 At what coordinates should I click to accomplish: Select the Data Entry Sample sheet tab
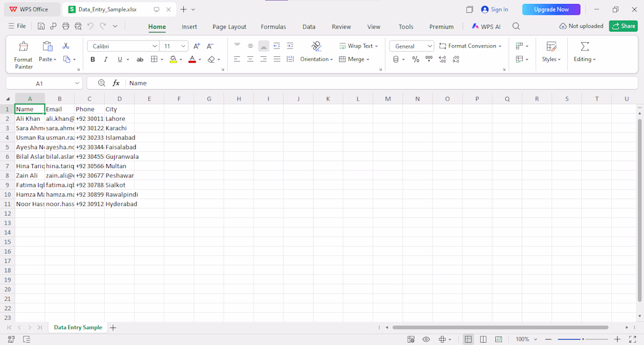pos(78,327)
